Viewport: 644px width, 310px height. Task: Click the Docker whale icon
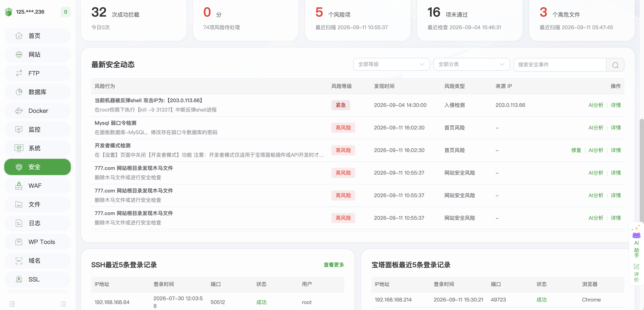click(x=19, y=111)
